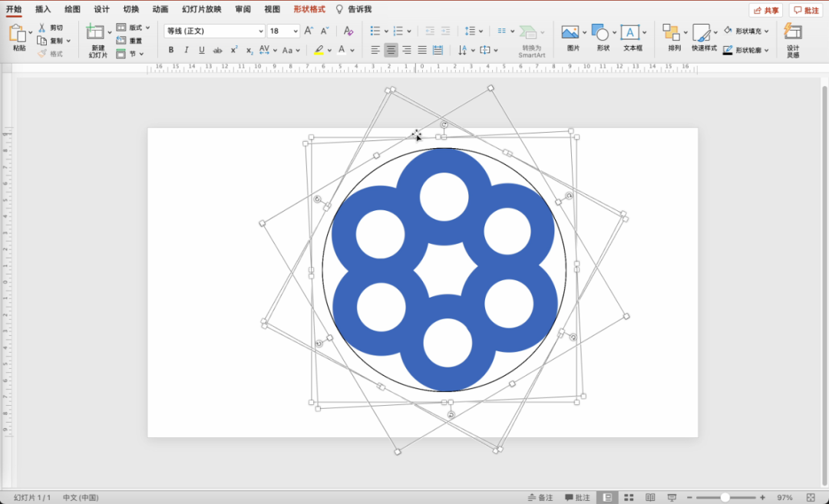
Task: Increase font size with the larger A icon
Action: click(309, 31)
